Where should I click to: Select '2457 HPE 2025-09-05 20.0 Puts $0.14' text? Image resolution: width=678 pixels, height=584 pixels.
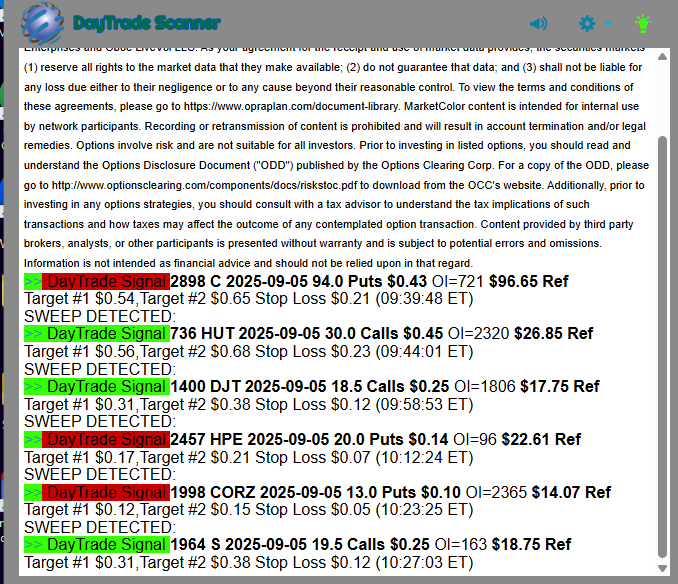click(x=309, y=439)
